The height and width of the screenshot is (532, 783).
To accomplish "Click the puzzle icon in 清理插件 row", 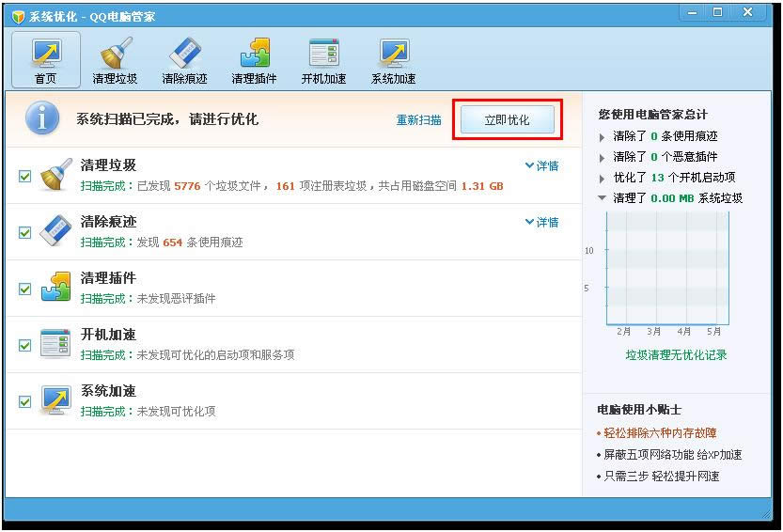I will [x=55, y=287].
